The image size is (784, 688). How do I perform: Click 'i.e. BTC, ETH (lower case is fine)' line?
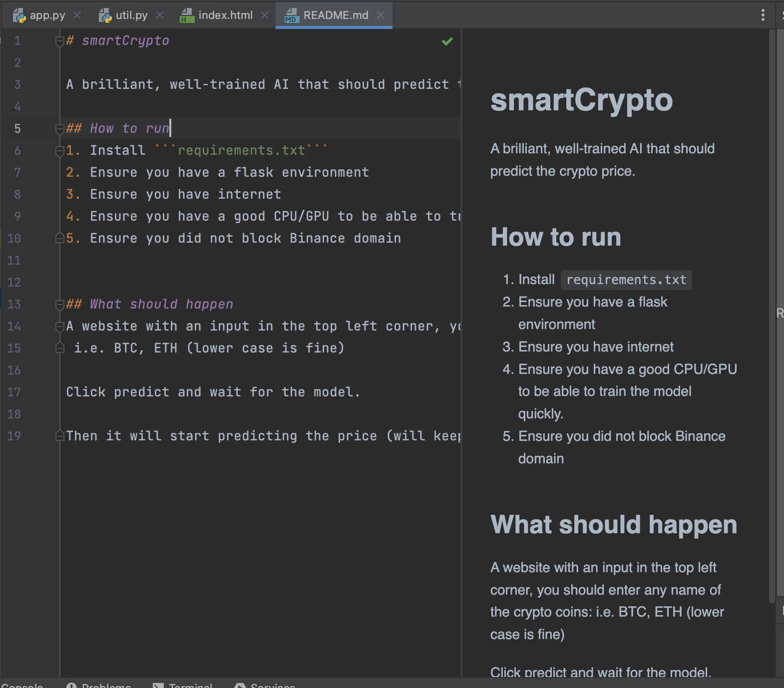pyautogui.click(x=209, y=348)
